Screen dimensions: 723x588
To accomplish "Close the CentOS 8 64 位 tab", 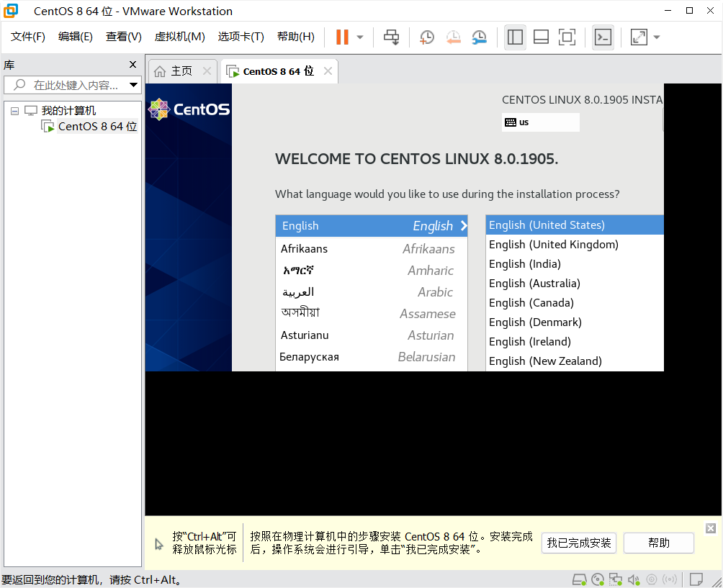I will (x=328, y=71).
